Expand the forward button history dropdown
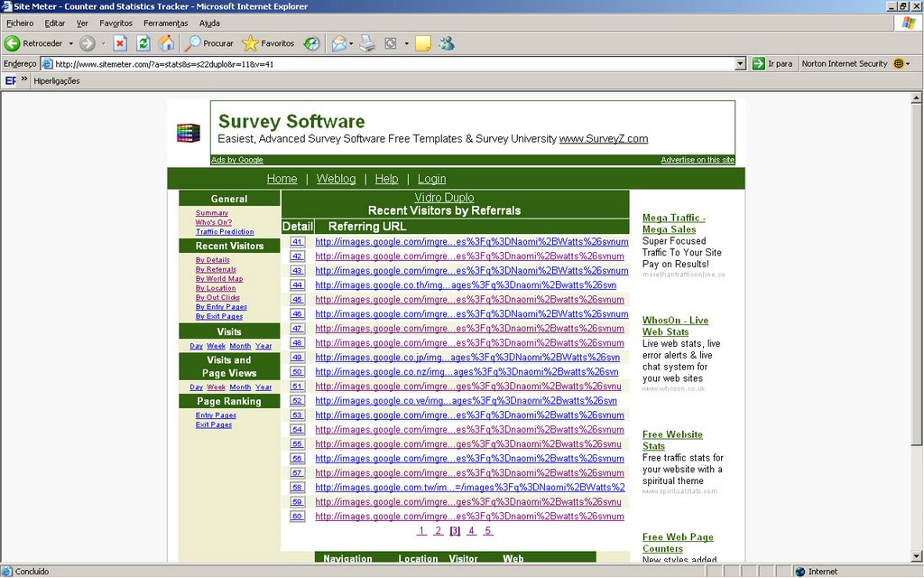Screen dimensions: 924x578 click(x=103, y=43)
